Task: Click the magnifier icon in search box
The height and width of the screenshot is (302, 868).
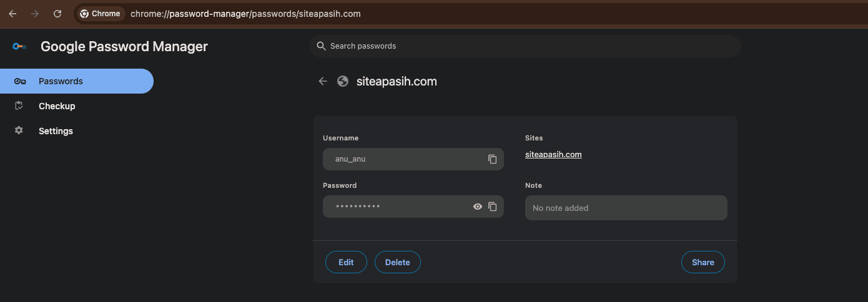Action: pyautogui.click(x=321, y=46)
